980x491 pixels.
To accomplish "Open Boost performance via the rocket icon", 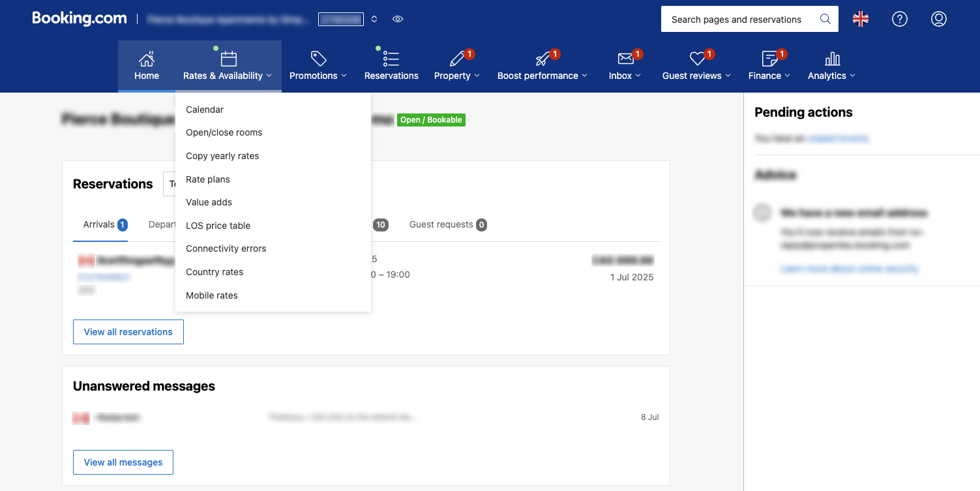I will tap(543, 59).
